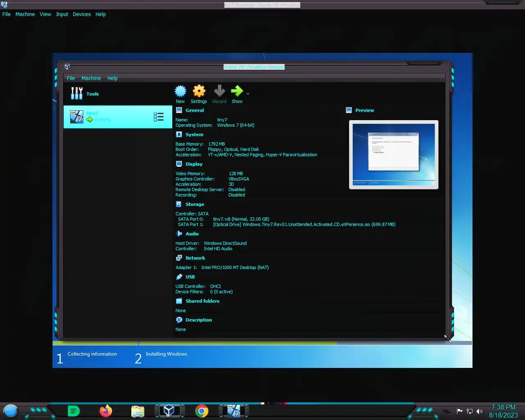525x420 pixels.
Task: Click the Floppy, Optical, Hard Disk boot order text
Action: (233, 149)
